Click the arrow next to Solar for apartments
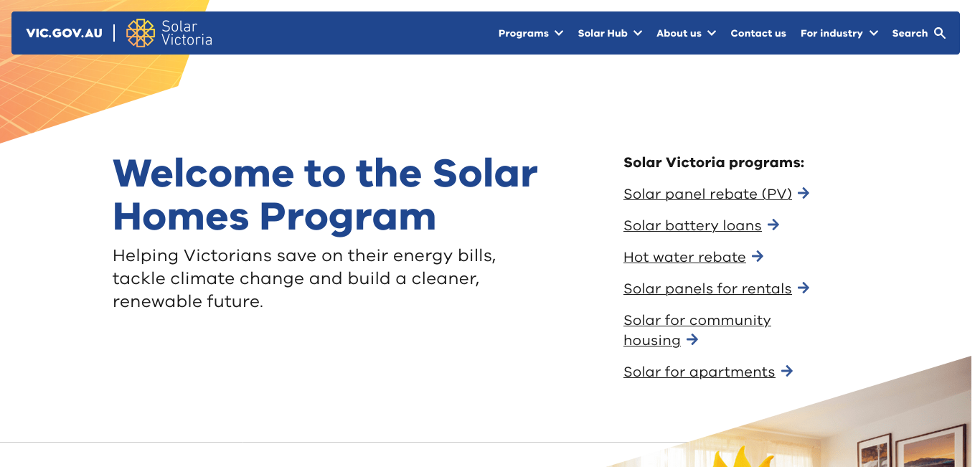 [787, 371]
